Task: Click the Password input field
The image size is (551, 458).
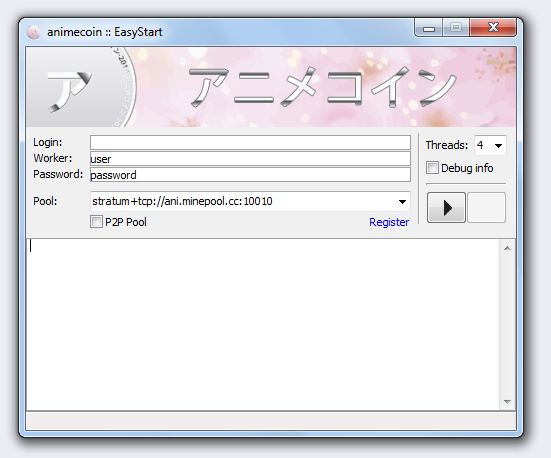Action: click(250, 175)
